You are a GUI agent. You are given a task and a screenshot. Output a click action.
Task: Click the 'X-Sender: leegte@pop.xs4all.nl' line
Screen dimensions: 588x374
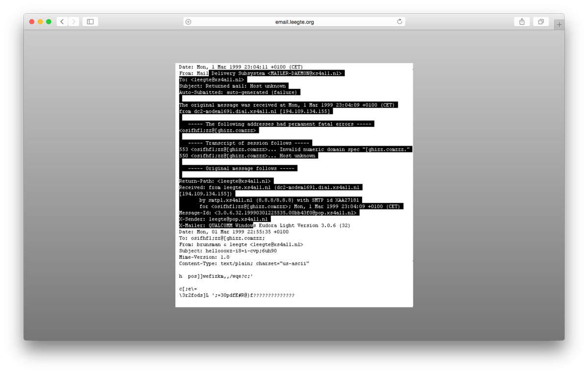coord(224,219)
